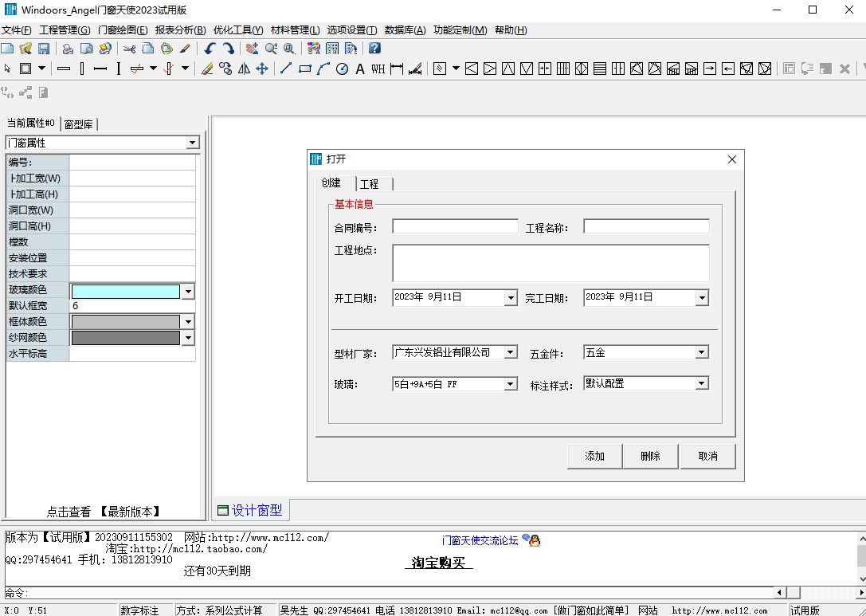The image size is (866, 616).
Task: Click the Print icon in toolbar
Action: click(x=68, y=48)
